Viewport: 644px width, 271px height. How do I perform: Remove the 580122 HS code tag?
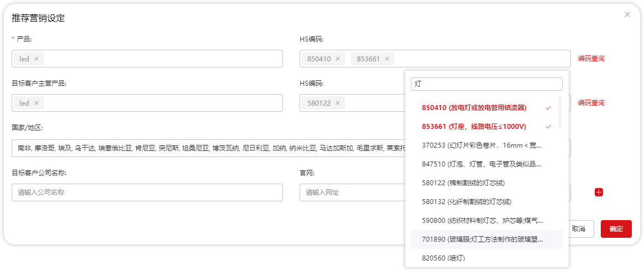tap(338, 103)
